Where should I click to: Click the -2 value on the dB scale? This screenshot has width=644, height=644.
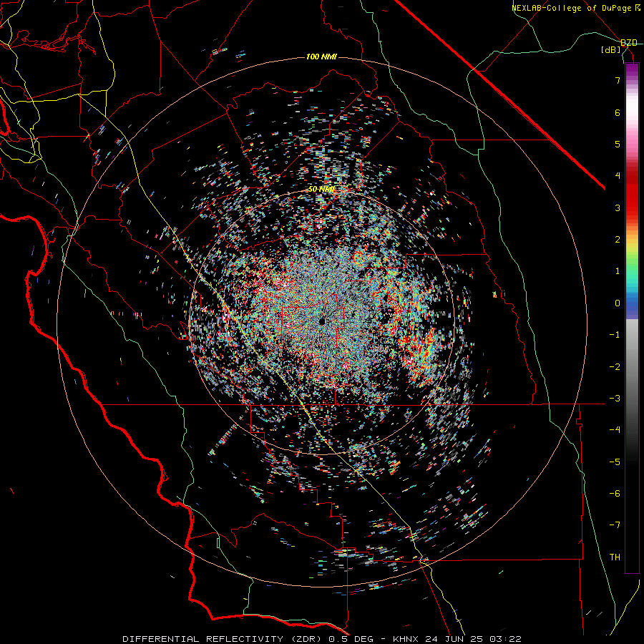point(615,367)
